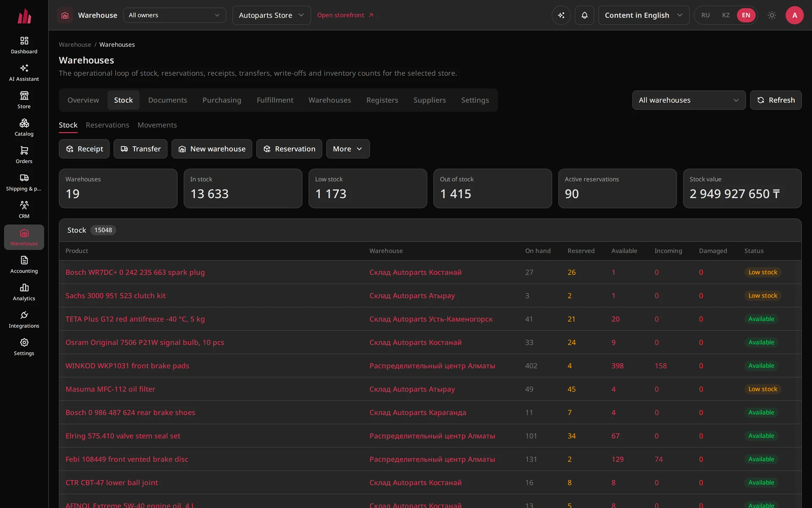Expand the All owners dropdown
812x508 pixels.
[x=175, y=15]
